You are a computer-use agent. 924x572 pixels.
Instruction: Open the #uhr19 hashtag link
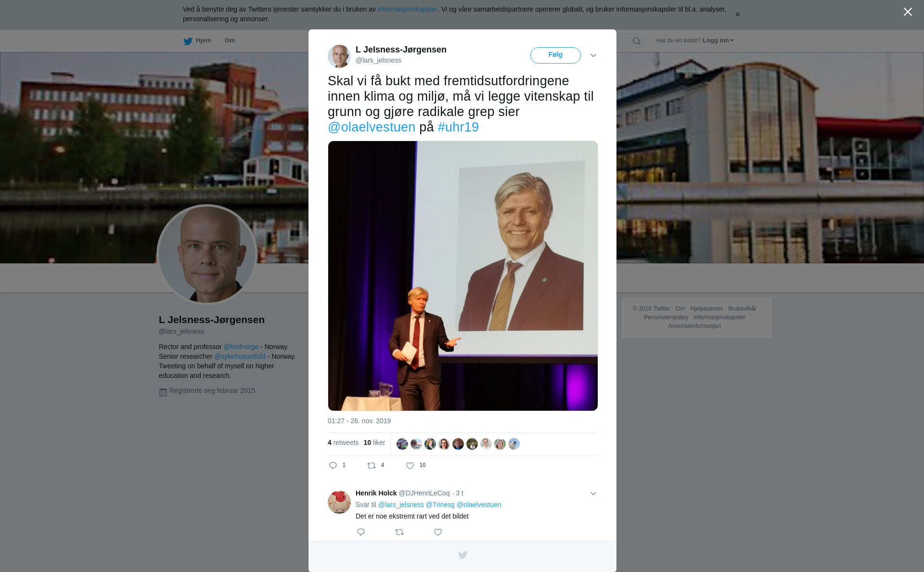tap(458, 127)
